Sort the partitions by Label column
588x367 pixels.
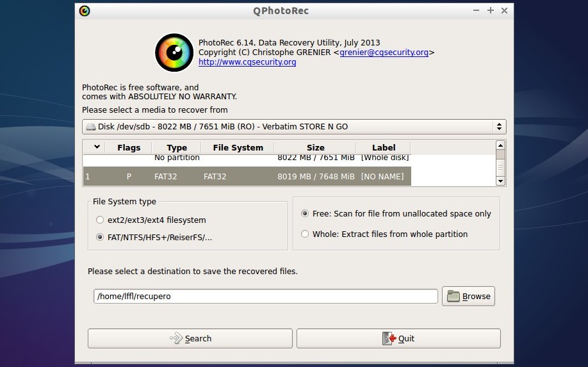[384, 147]
